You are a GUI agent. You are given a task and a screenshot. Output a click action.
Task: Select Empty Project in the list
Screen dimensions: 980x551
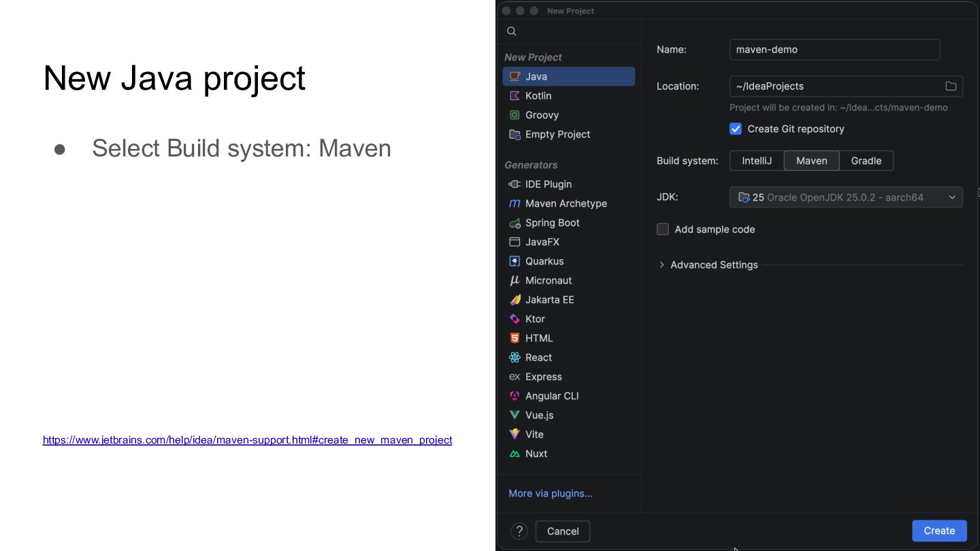click(x=557, y=135)
